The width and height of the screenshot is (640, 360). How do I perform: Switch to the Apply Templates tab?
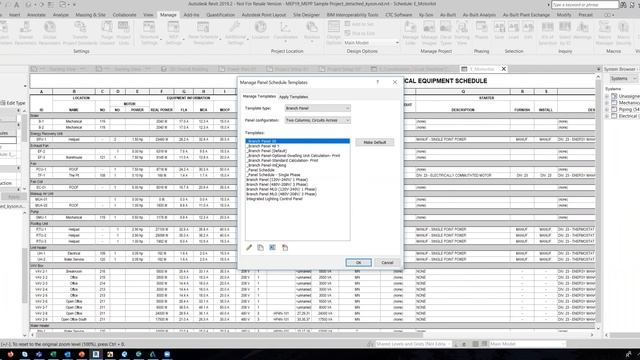[x=293, y=97]
